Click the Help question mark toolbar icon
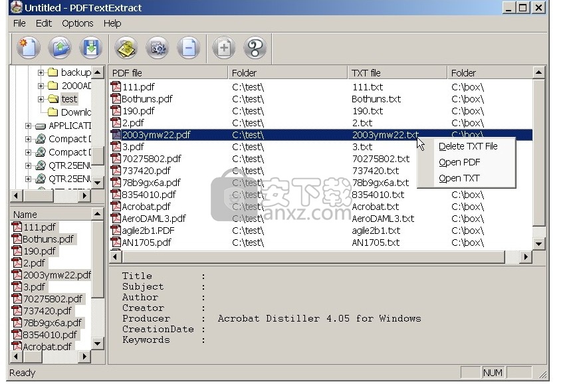The height and width of the screenshot is (392, 565). pyautogui.click(x=255, y=48)
